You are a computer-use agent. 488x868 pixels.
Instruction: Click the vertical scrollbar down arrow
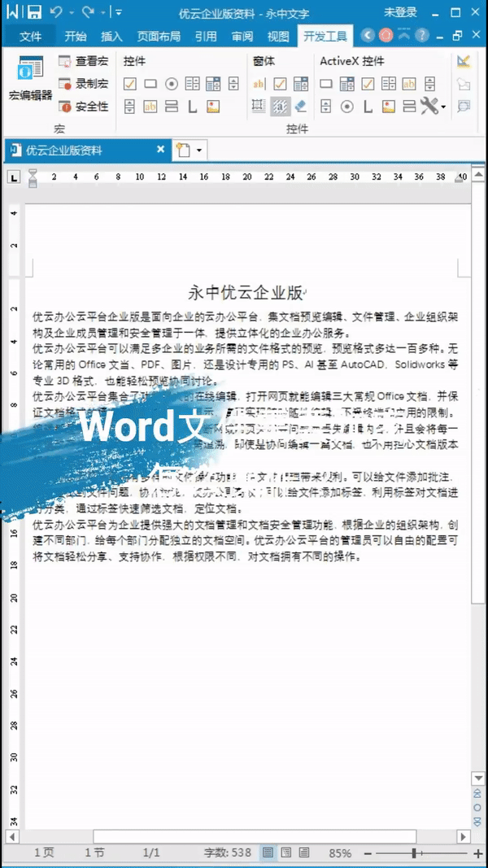click(477, 778)
